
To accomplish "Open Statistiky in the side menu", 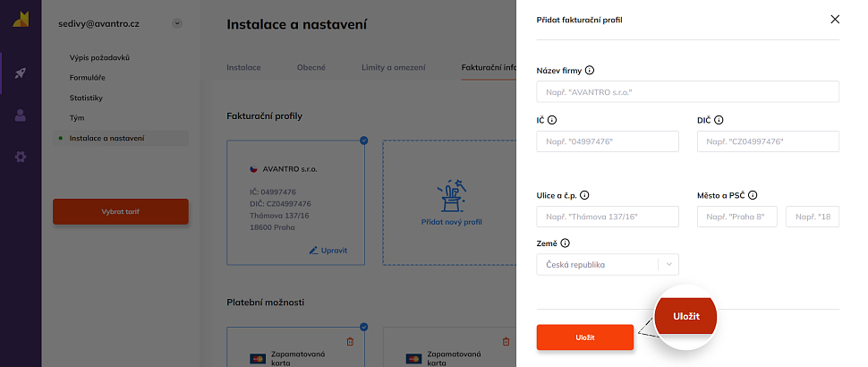I will tap(86, 98).
